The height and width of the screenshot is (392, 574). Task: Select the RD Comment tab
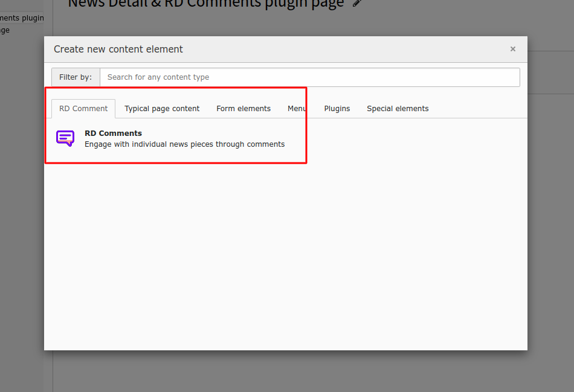point(83,108)
